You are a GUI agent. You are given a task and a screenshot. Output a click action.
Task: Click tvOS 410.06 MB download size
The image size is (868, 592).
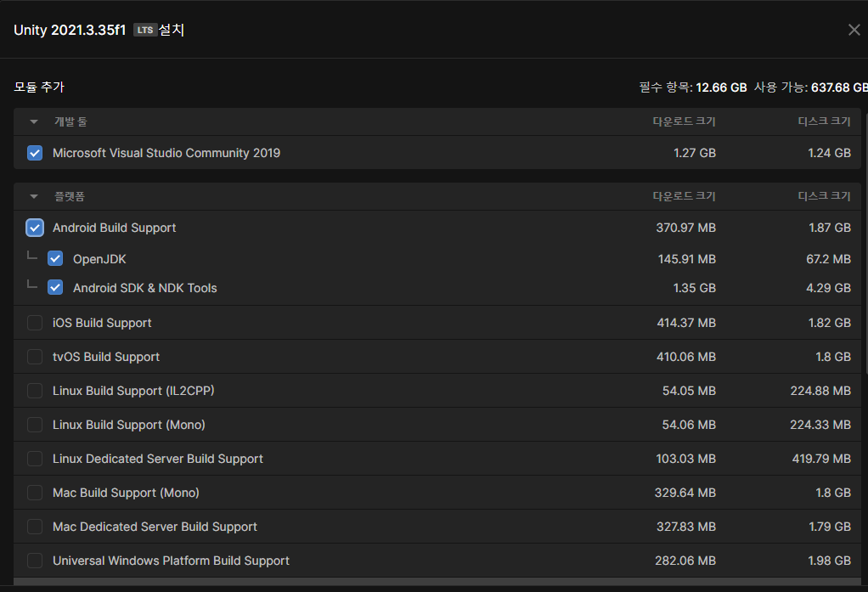pyautogui.click(x=686, y=357)
